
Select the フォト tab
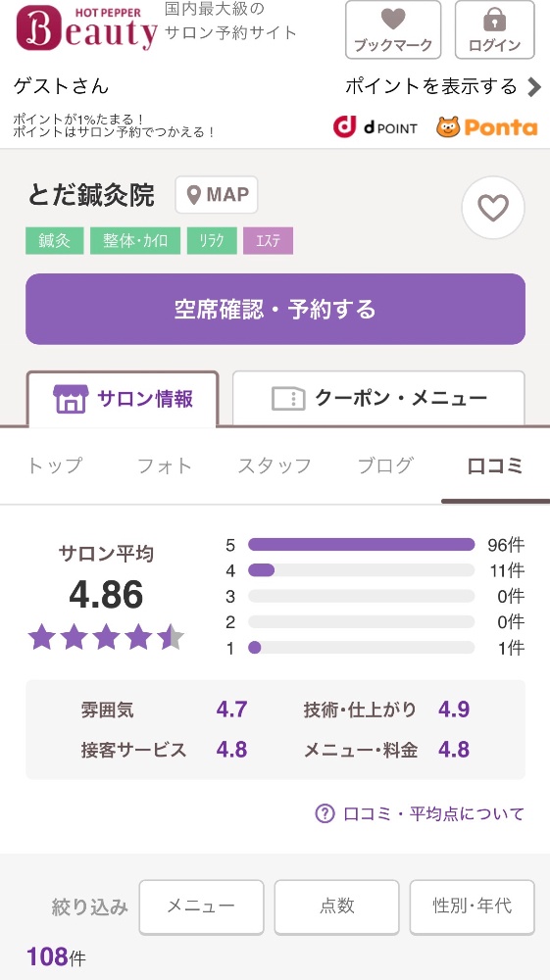point(165,465)
